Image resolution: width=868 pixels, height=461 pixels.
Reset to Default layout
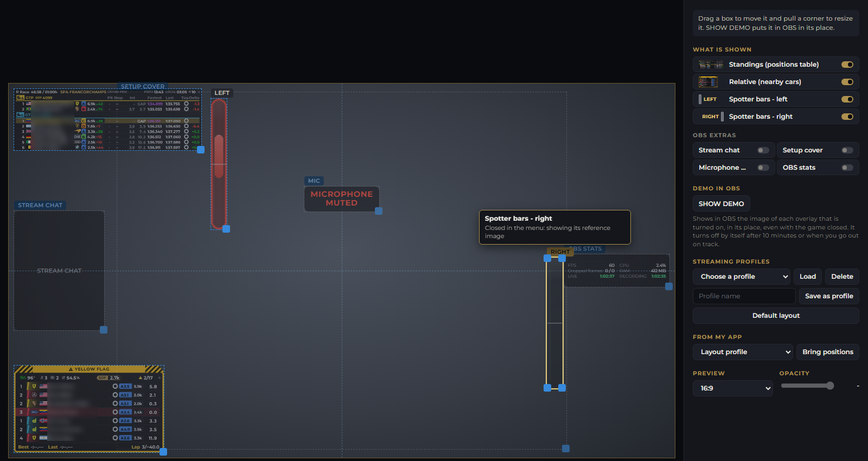click(776, 316)
